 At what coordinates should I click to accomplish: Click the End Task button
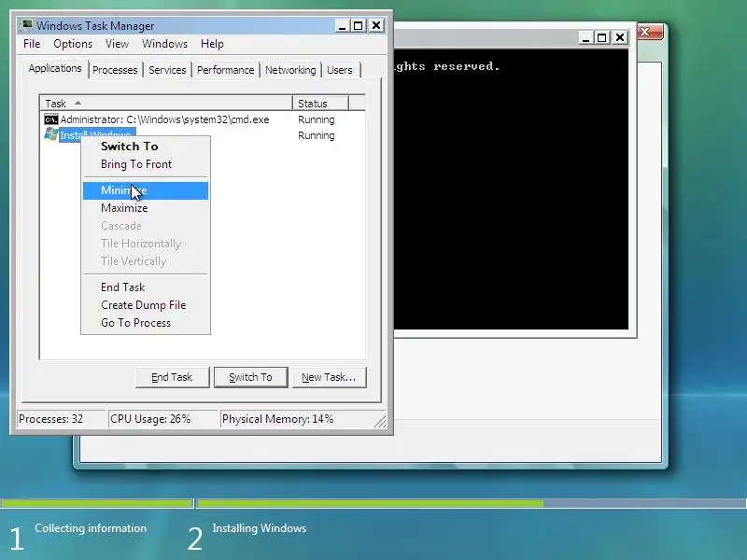coord(172,377)
